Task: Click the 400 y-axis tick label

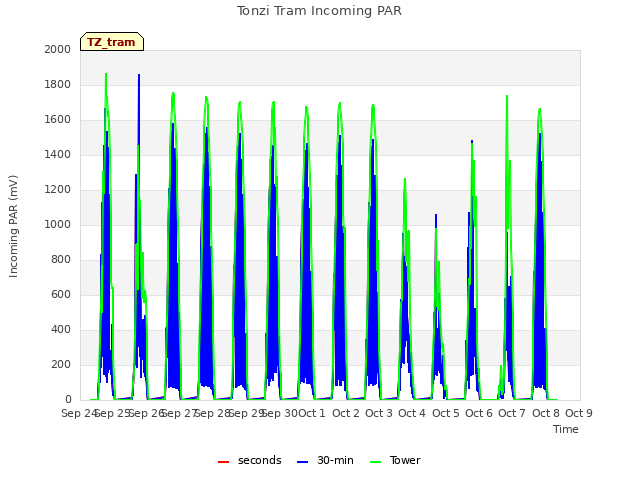Action: click(x=61, y=329)
